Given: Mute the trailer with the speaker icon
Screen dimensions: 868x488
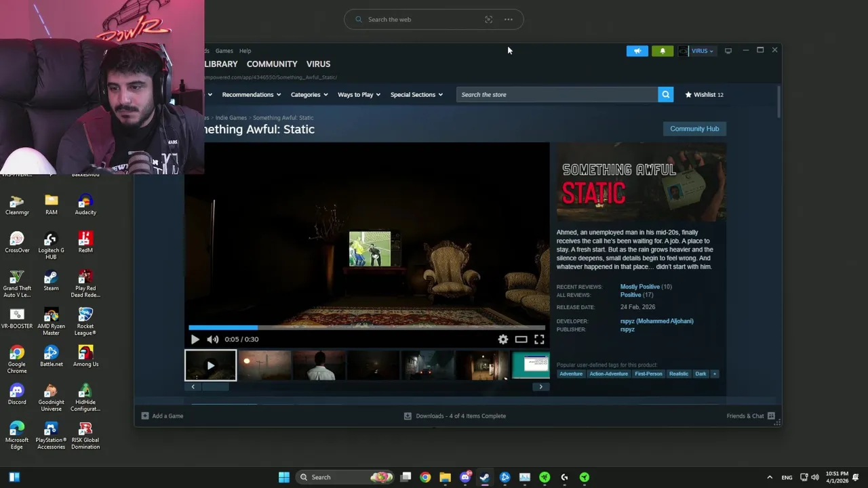Looking at the screenshot, I should tap(213, 340).
